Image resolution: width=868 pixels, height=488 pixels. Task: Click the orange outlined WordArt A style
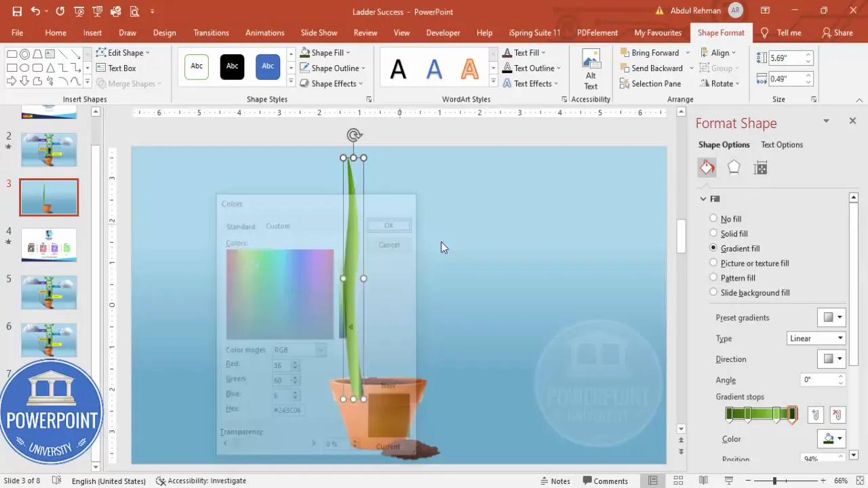pos(469,68)
